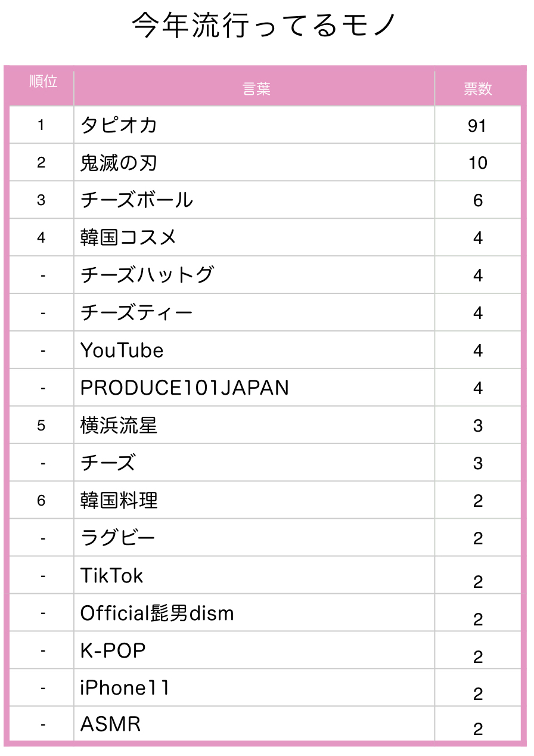Click the K-POP entry
Image resolution: width=534 pixels, height=756 pixels.
(x=113, y=651)
